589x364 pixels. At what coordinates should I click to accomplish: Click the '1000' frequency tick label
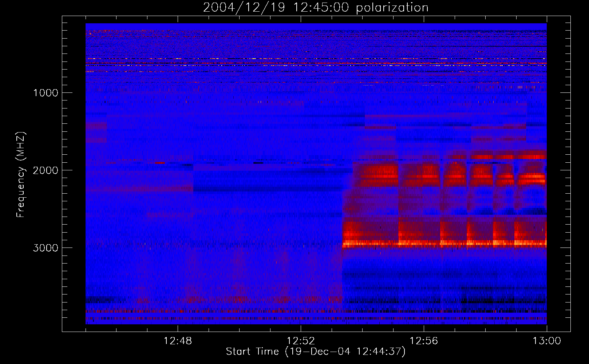point(46,92)
